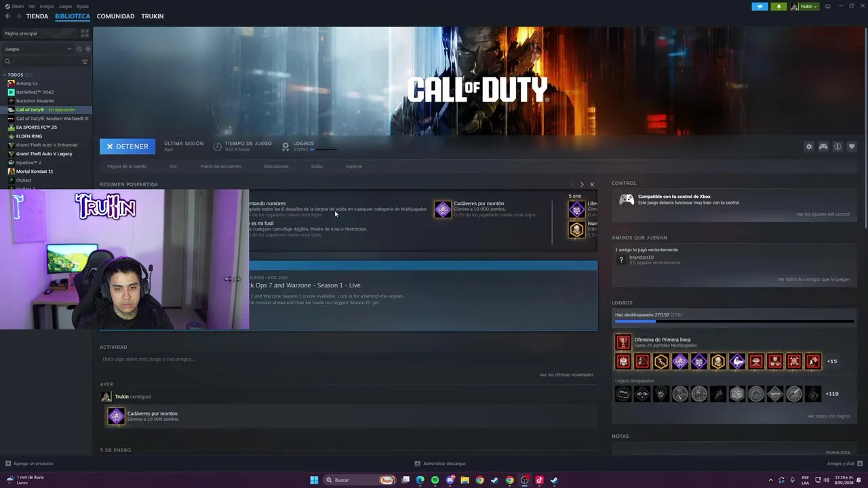This screenshot has height=488, width=868.
Task: Show ready to play games filter icon
Action: pos(88,49)
